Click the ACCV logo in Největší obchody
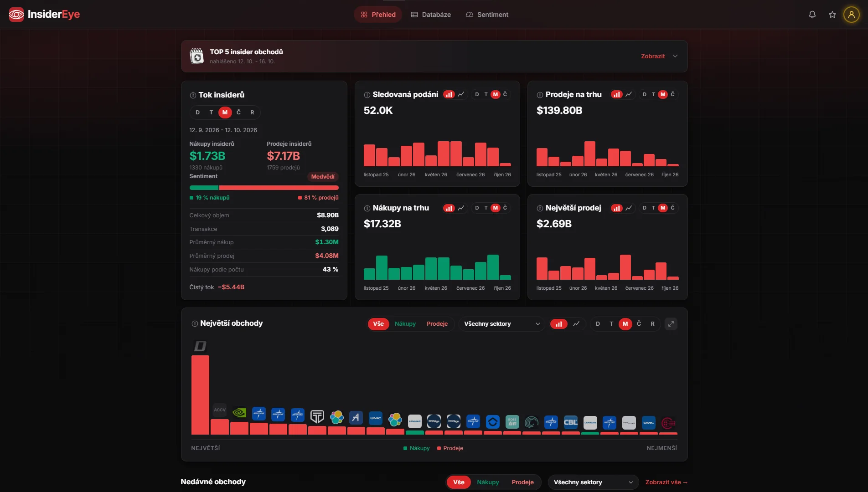The width and height of the screenshot is (868, 492). coord(220,410)
